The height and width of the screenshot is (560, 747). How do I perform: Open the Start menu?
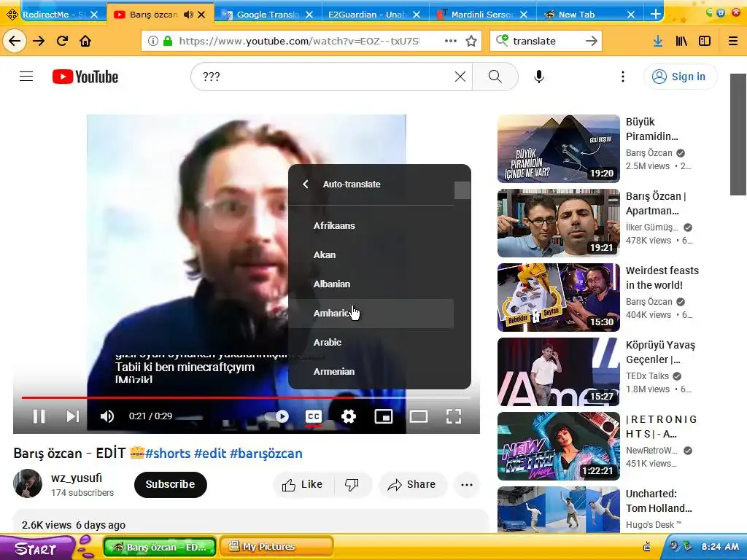point(36,548)
